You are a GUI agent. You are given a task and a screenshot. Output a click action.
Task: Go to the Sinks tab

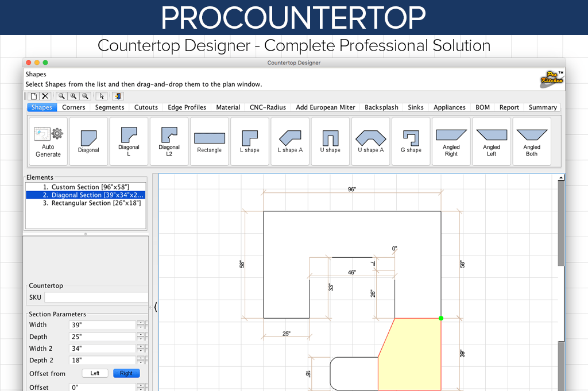415,107
